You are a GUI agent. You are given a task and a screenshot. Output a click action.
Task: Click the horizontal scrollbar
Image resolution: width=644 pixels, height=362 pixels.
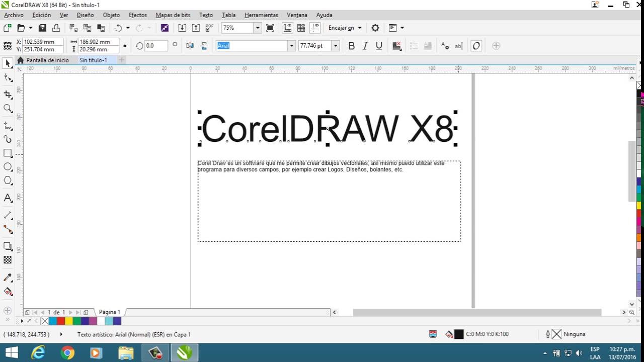(477, 312)
